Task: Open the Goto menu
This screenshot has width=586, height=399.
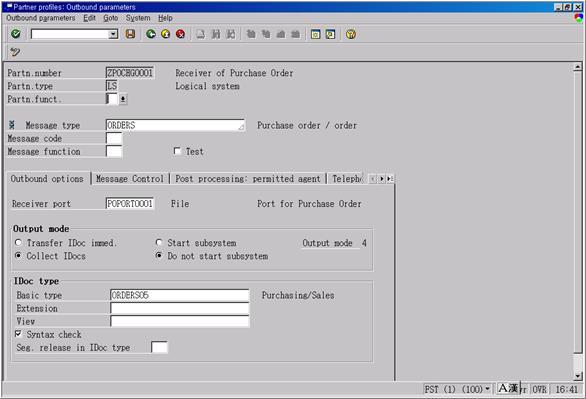Action: (111, 18)
